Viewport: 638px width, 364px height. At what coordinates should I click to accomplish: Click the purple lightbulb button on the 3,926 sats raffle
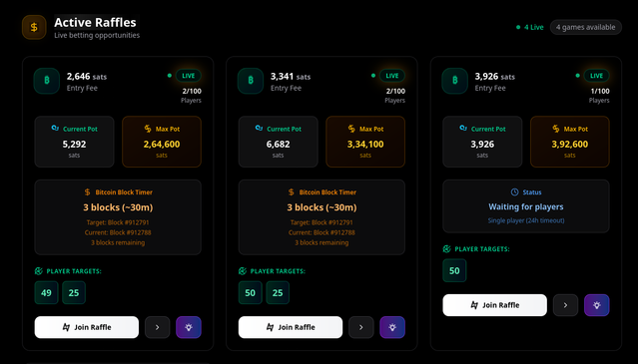[x=597, y=305]
